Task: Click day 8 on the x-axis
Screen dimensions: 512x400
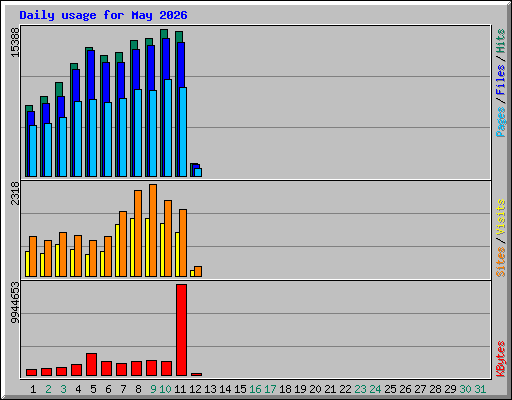Action: point(138,389)
